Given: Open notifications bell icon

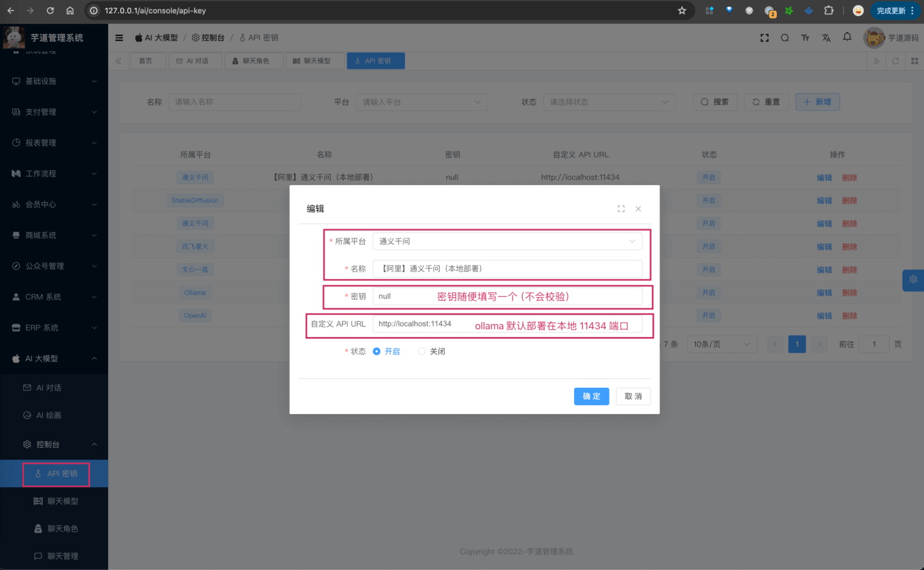Looking at the screenshot, I should tap(847, 37).
